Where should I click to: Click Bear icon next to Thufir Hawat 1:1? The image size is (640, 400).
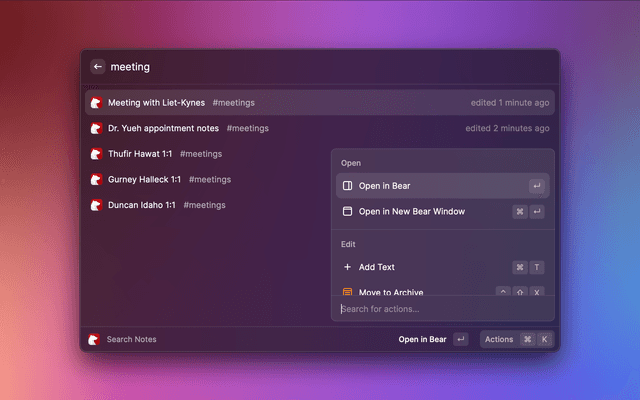tap(96, 154)
